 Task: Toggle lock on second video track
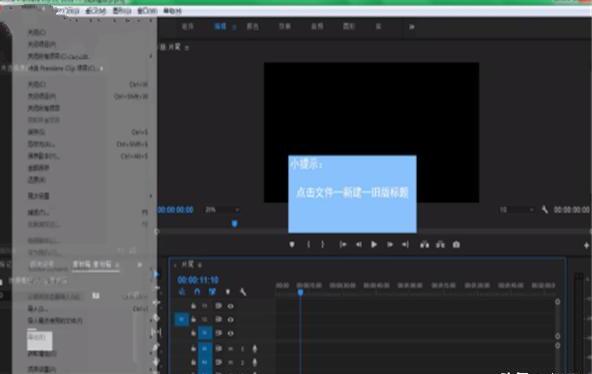[x=193, y=320]
